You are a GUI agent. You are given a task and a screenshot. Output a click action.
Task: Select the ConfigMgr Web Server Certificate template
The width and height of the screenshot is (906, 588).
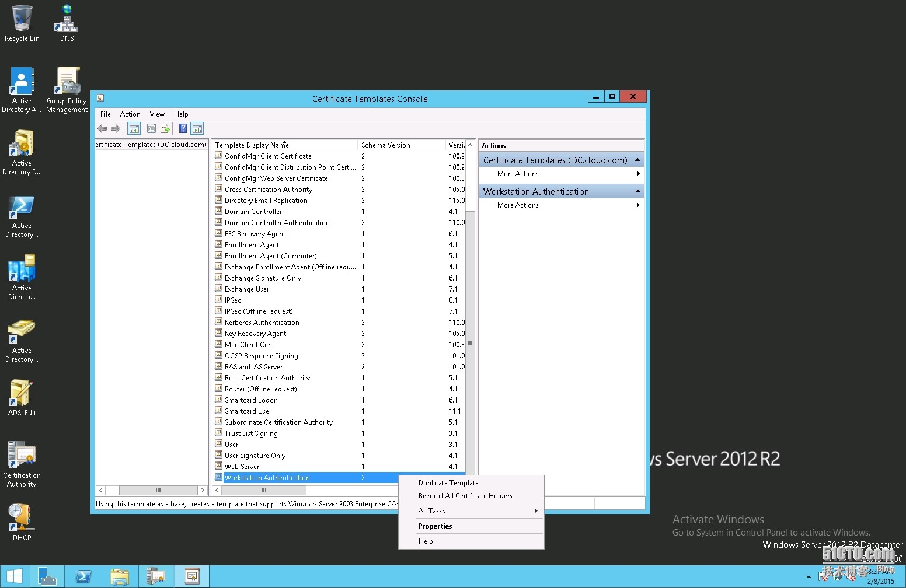276,178
